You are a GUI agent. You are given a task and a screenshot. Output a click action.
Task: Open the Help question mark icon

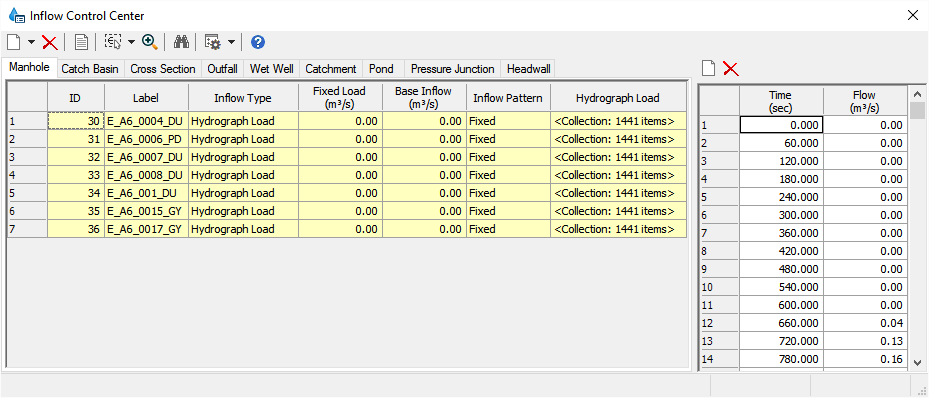tap(258, 42)
